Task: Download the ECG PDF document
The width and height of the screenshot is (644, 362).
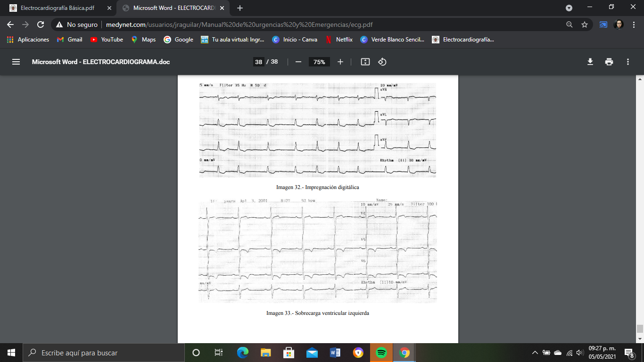Action: click(x=590, y=61)
